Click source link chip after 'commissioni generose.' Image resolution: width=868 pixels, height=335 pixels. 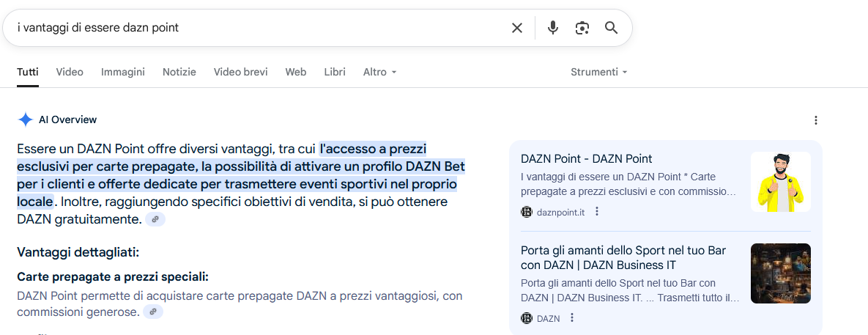[153, 312]
